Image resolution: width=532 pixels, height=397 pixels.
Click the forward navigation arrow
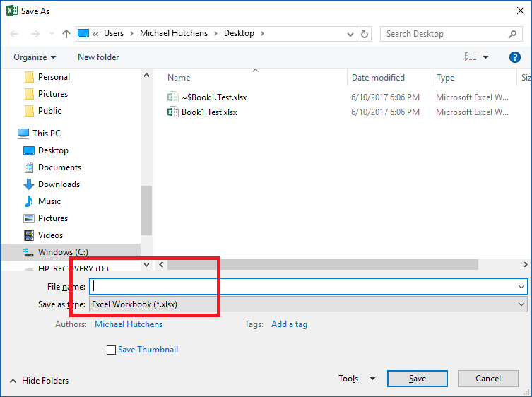pos(35,34)
